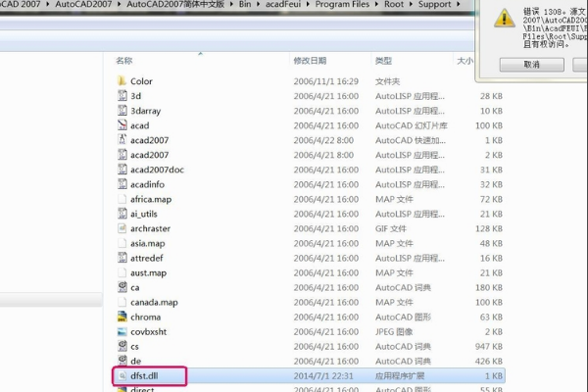The width and height of the screenshot is (588, 392).
Task: Select the covbxsht JPEG icon
Action: (122, 331)
